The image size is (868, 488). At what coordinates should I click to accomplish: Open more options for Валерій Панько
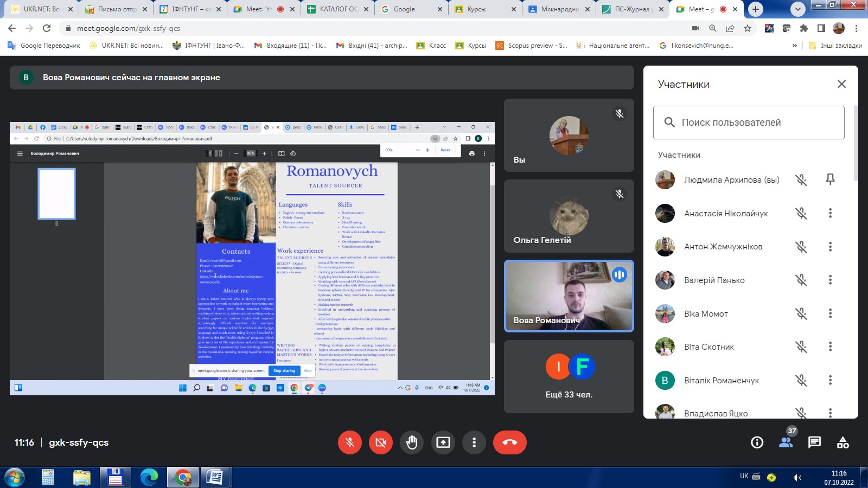(830, 280)
